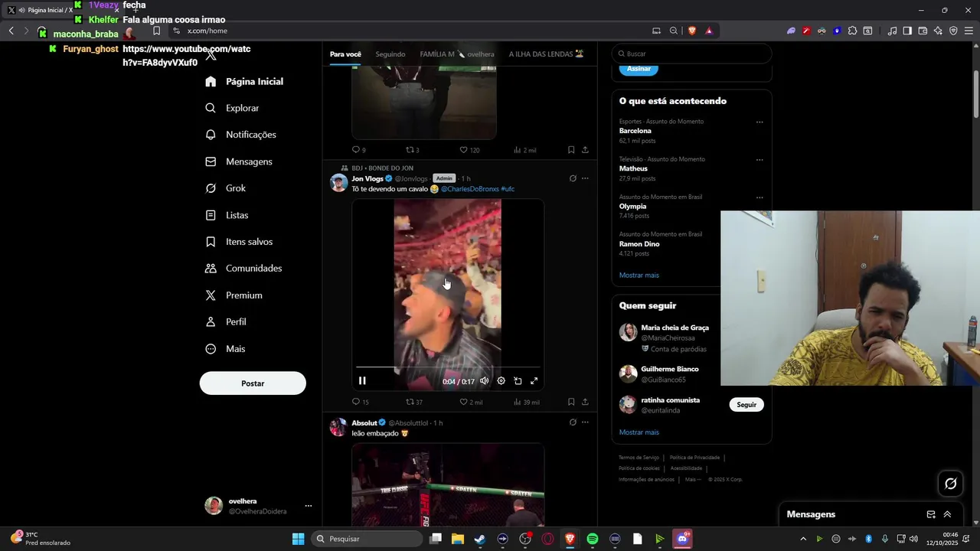Pause the Jon Vlogs video
The width and height of the screenshot is (980, 551).
[362, 381]
